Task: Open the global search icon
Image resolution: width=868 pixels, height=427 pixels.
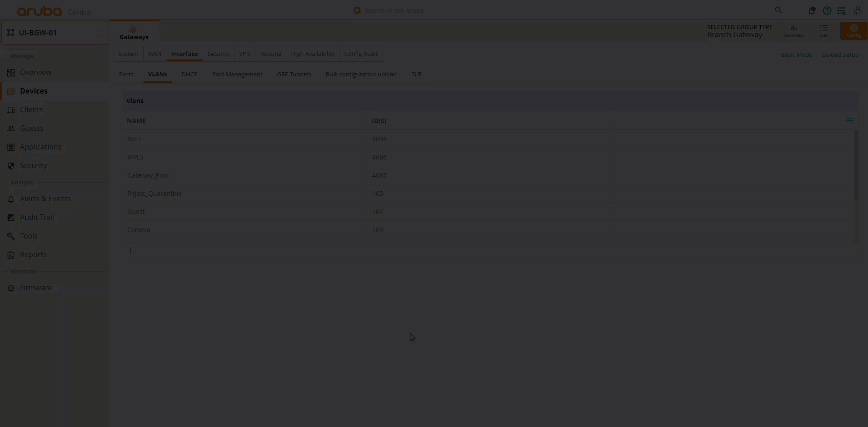Action: [x=778, y=10]
